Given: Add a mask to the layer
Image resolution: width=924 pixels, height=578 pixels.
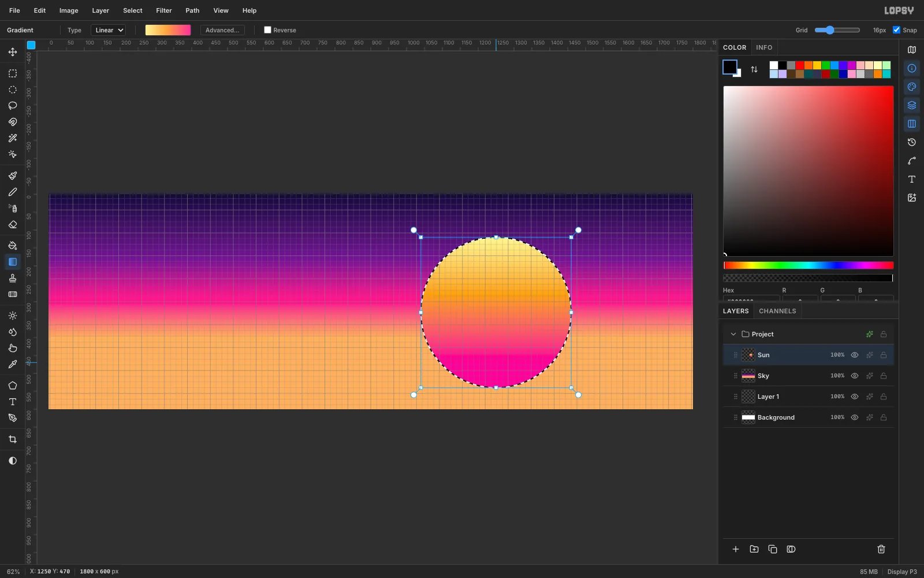Looking at the screenshot, I should point(791,549).
